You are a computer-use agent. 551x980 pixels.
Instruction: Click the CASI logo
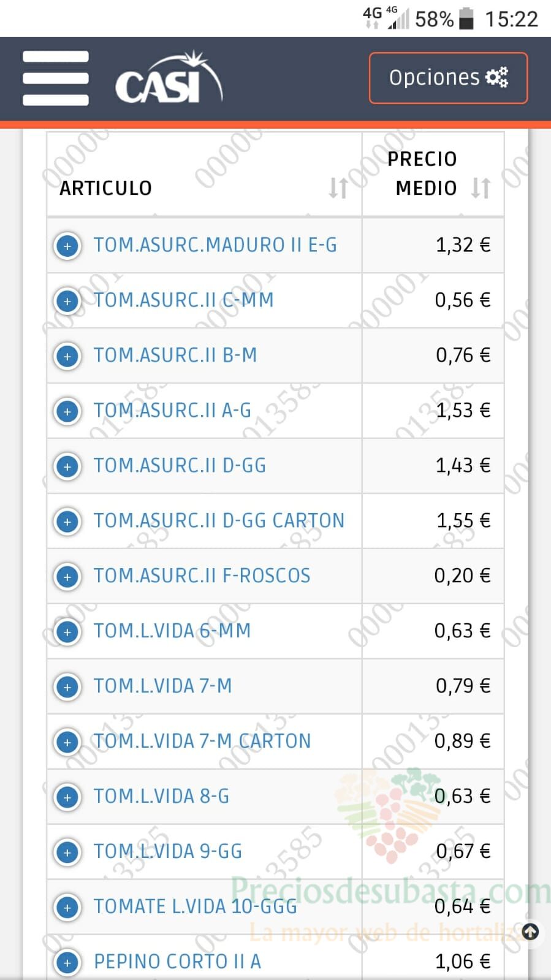[x=169, y=78]
